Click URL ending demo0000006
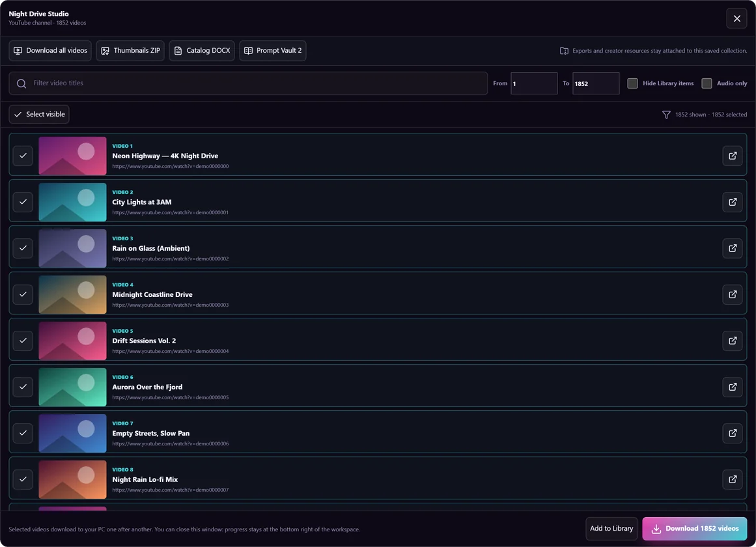This screenshot has height=547, width=756. tap(170, 443)
